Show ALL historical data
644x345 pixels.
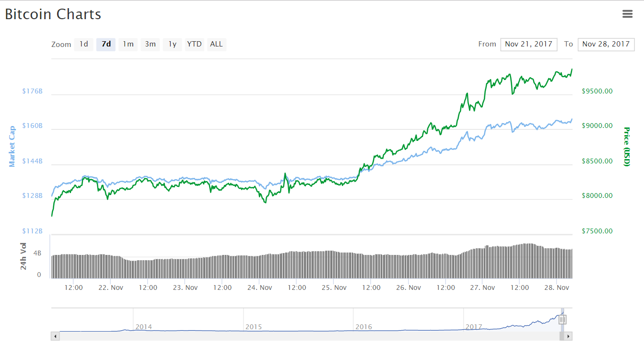216,44
